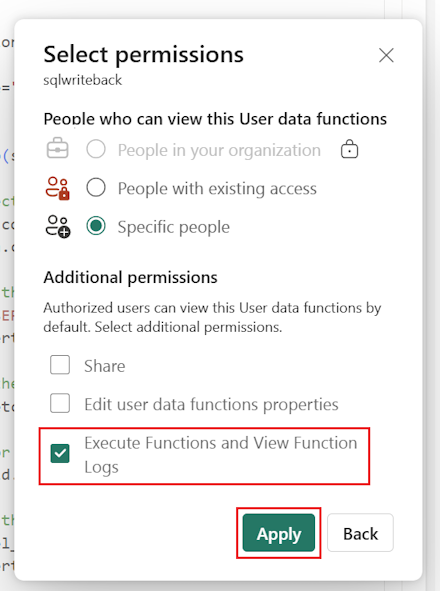
Task: Close the Select permissions dialog
Action: (x=386, y=55)
